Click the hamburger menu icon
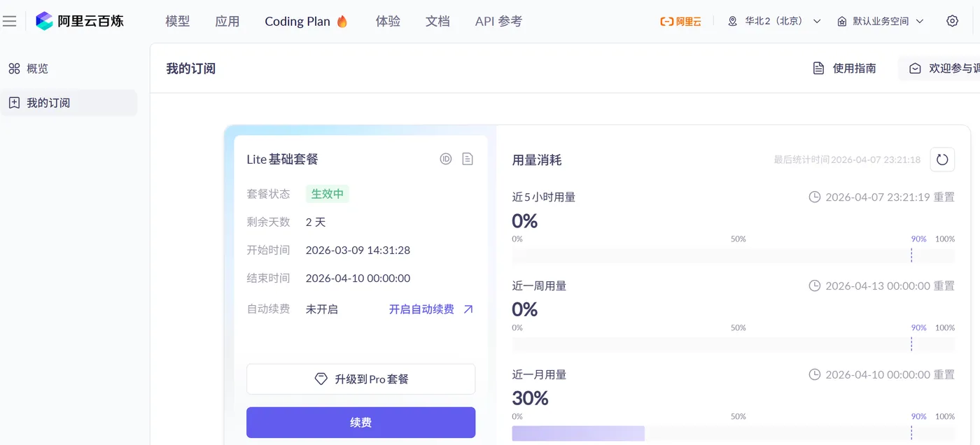The height and width of the screenshot is (445, 980). click(10, 21)
